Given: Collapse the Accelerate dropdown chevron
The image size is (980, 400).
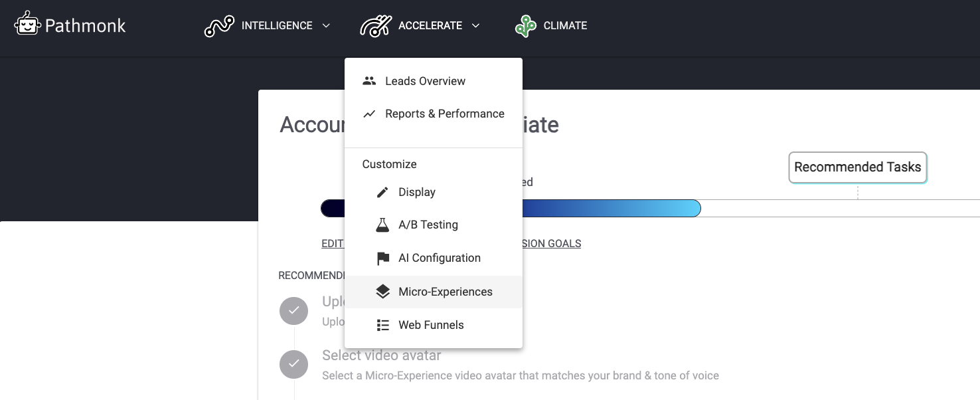Looking at the screenshot, I should click(x=475, y=26).
